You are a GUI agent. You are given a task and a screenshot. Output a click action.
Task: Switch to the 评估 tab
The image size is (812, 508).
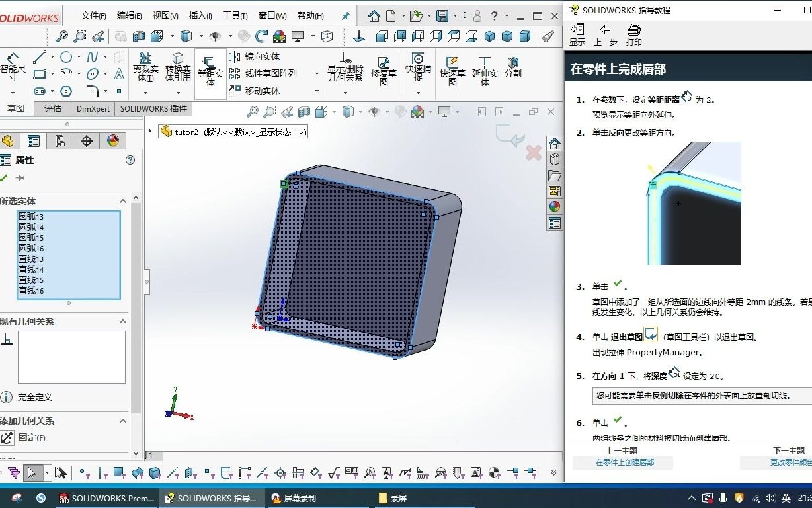point(52,108)
